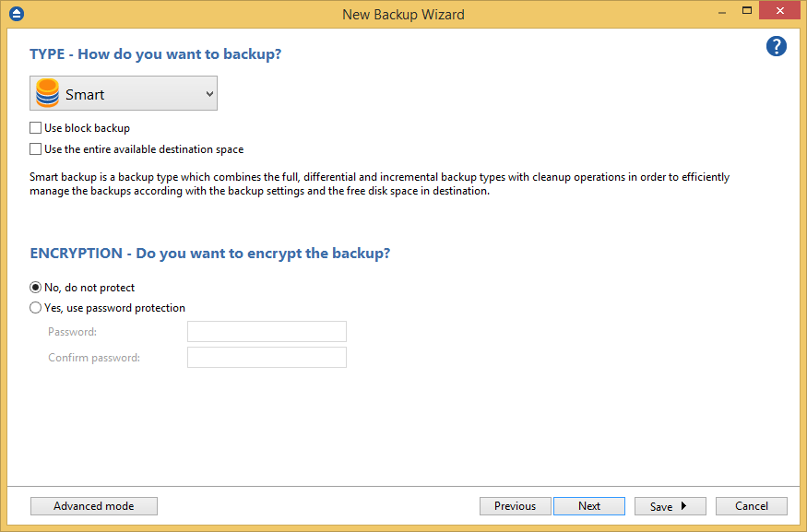Click into the Password field
The width and height of the screenshot is (807, 532).
(x=267, y=332)
